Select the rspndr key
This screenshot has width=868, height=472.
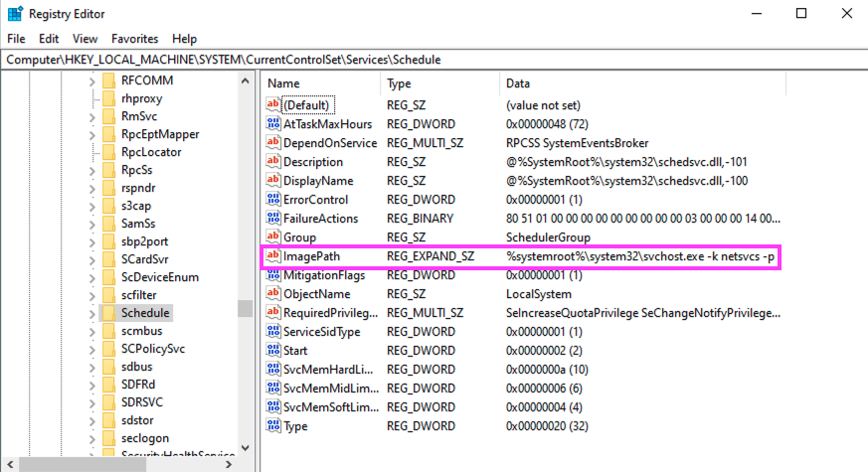tap(138, 188)
